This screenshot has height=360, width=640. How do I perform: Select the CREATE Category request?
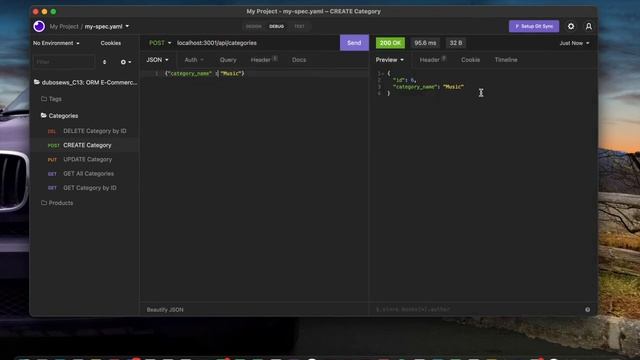pyautogui.click(x=85, y=145)
